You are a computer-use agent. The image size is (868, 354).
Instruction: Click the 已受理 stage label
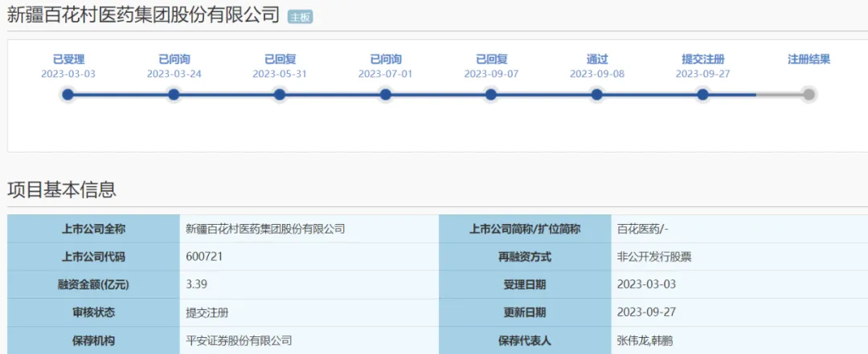click(68, 59)
